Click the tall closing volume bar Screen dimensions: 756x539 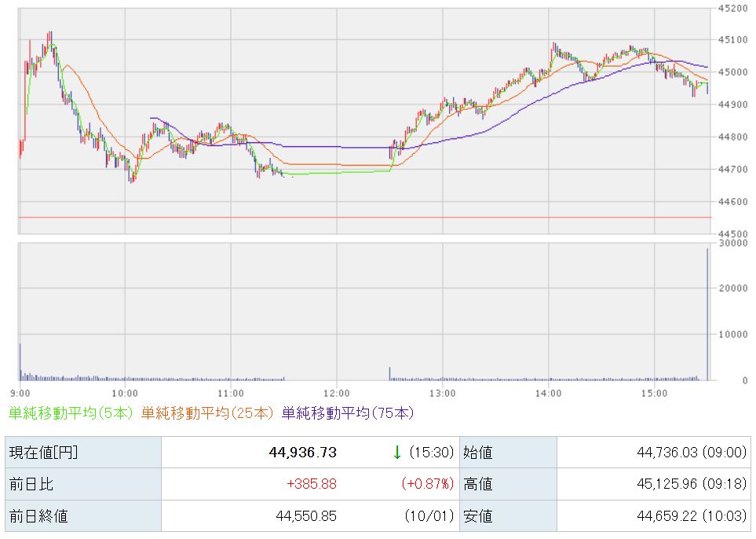708,314
